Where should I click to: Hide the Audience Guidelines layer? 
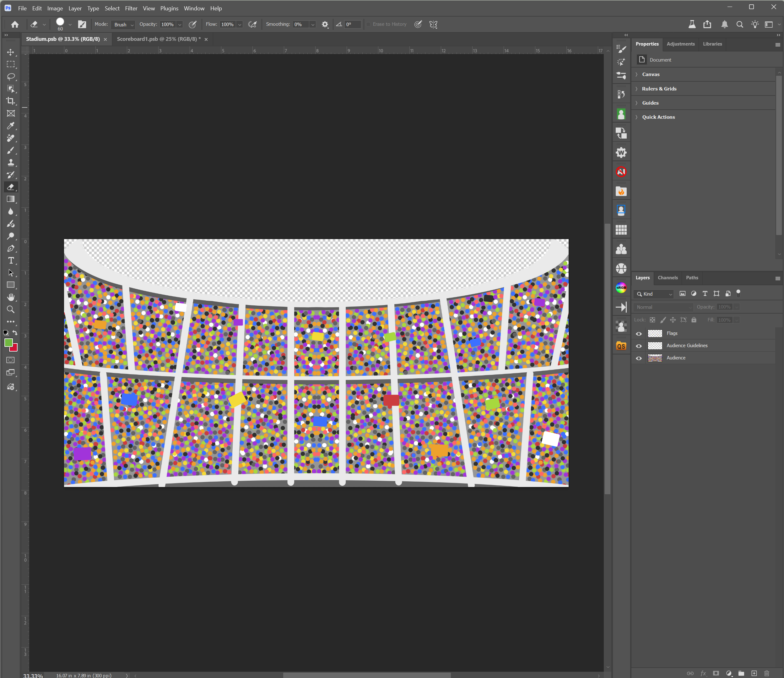tap(639, 346)
